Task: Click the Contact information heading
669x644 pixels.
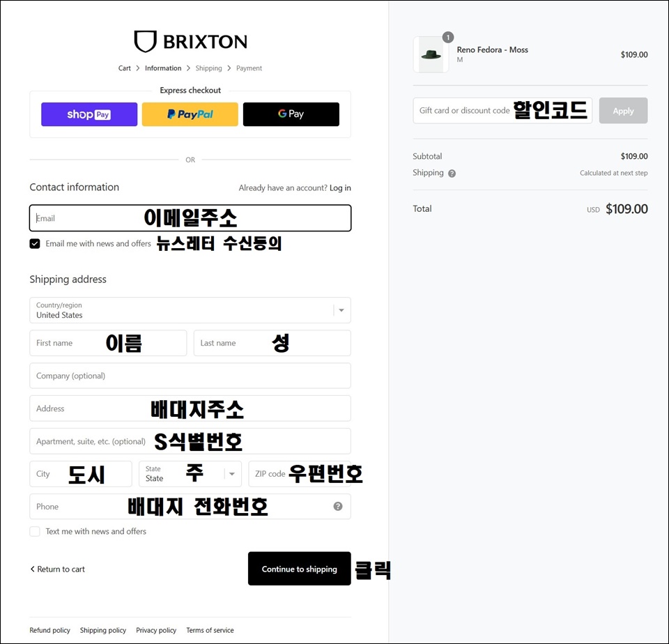Action: [x=75, y=187]
